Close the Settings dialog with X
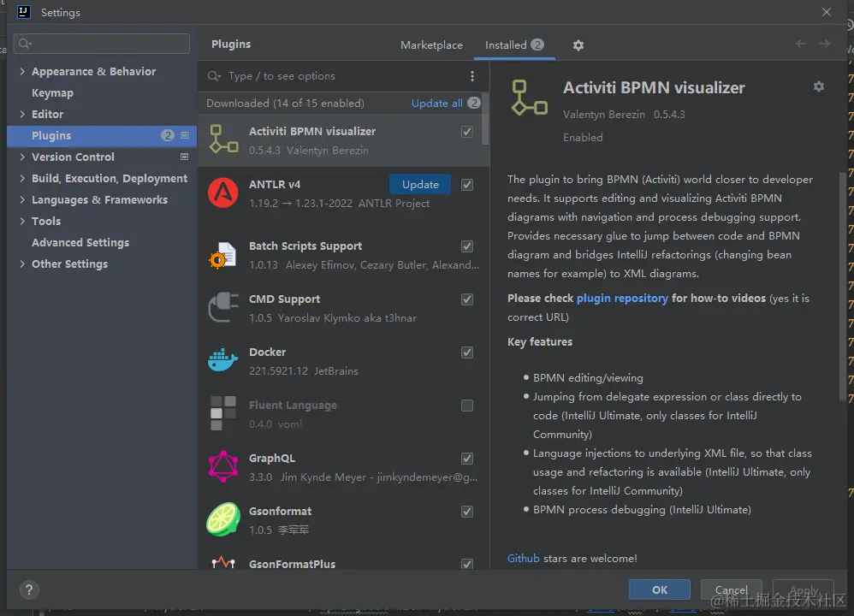The height and width of the screenshot is (616, 854). click(x=827, y=11)
